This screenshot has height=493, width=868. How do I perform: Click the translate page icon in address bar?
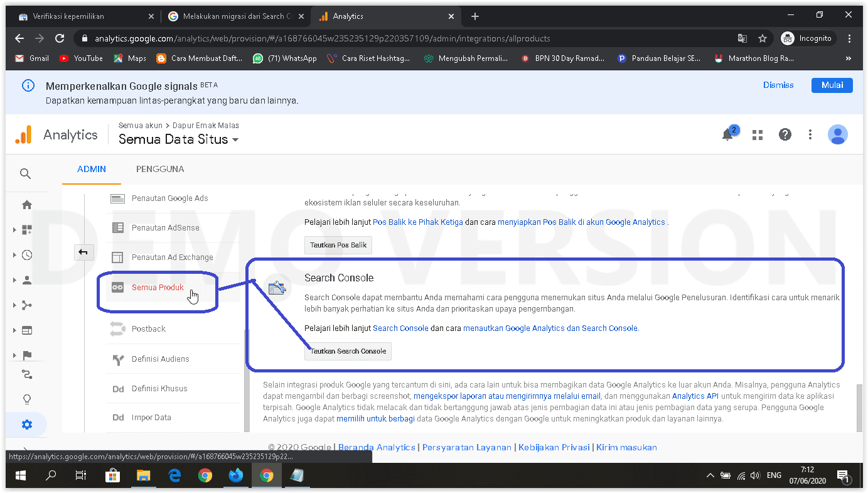click(x=742, y=38)
